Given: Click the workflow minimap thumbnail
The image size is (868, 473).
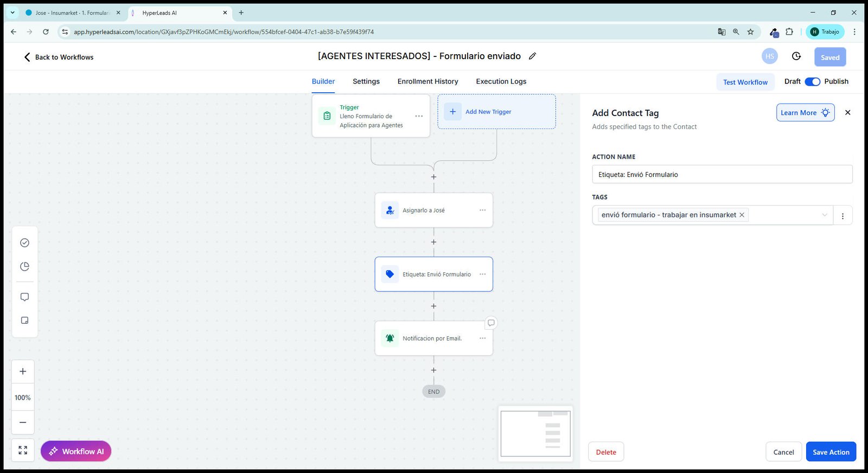Looking at the screenshot, I should (535, 433).
